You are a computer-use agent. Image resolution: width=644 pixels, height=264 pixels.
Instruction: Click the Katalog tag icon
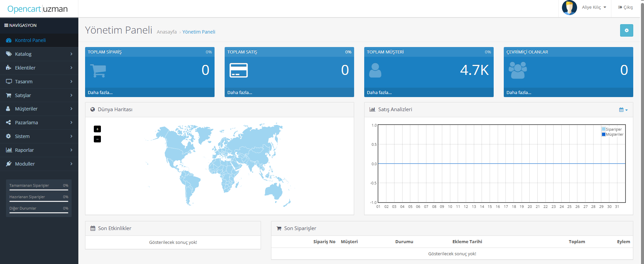9,54
